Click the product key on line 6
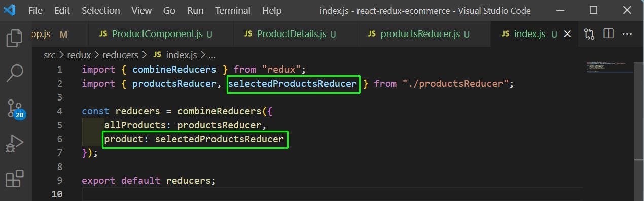 [x=124, y=139]
